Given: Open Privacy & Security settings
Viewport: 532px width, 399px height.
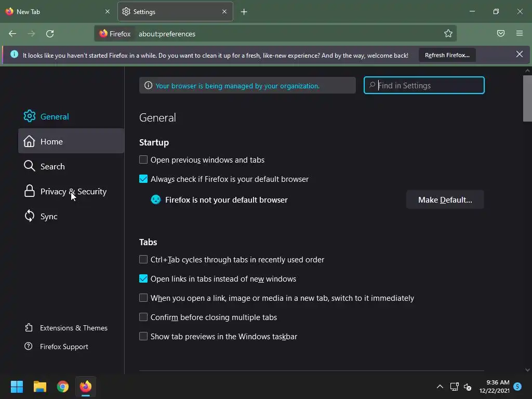Looking at the screenshot, I should coord(71,191).
